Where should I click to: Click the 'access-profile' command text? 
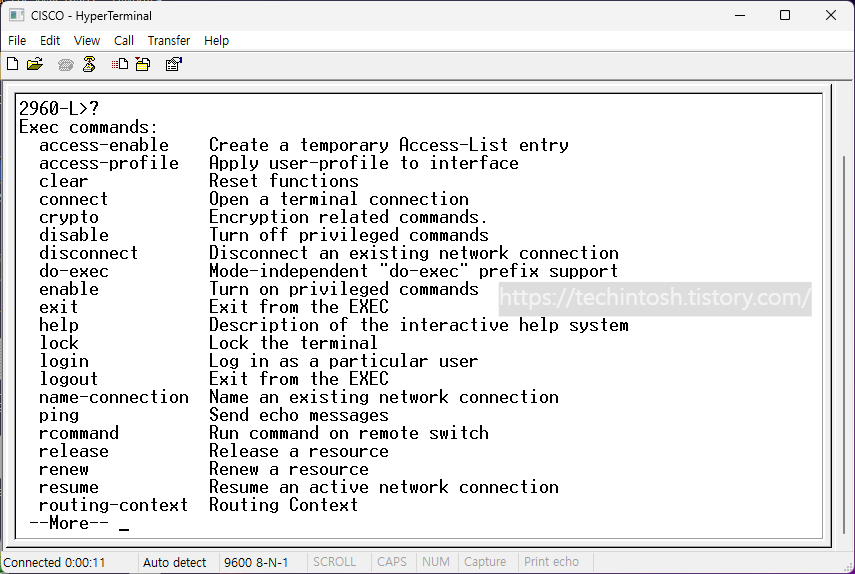coord(109,163)
